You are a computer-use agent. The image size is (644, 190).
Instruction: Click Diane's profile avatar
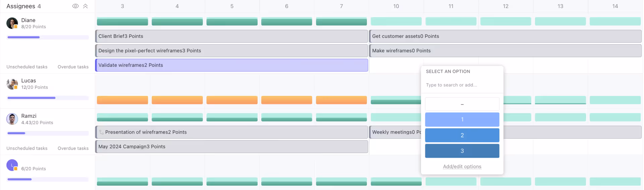pos(12,23)
